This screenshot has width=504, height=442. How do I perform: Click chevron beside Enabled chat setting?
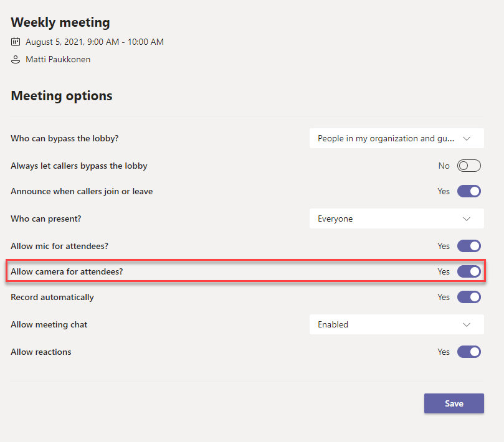467,324
